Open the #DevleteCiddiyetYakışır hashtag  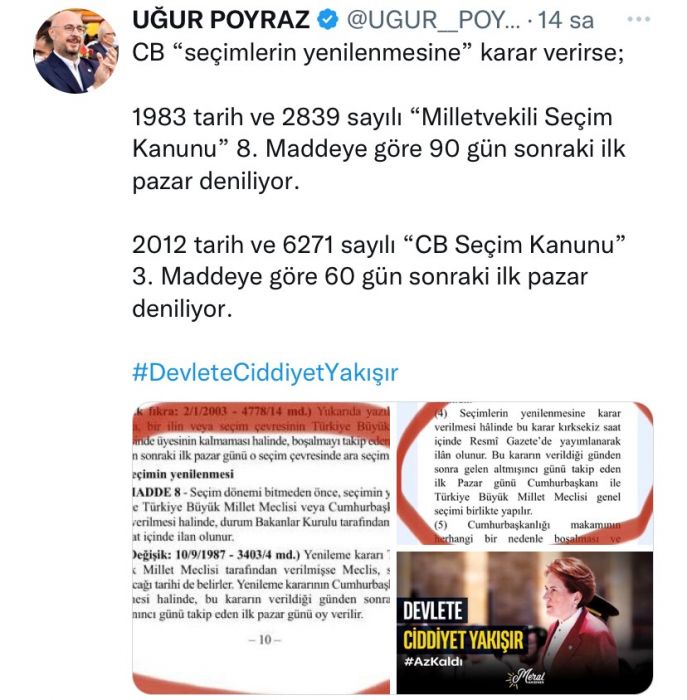tap(265, 372)
